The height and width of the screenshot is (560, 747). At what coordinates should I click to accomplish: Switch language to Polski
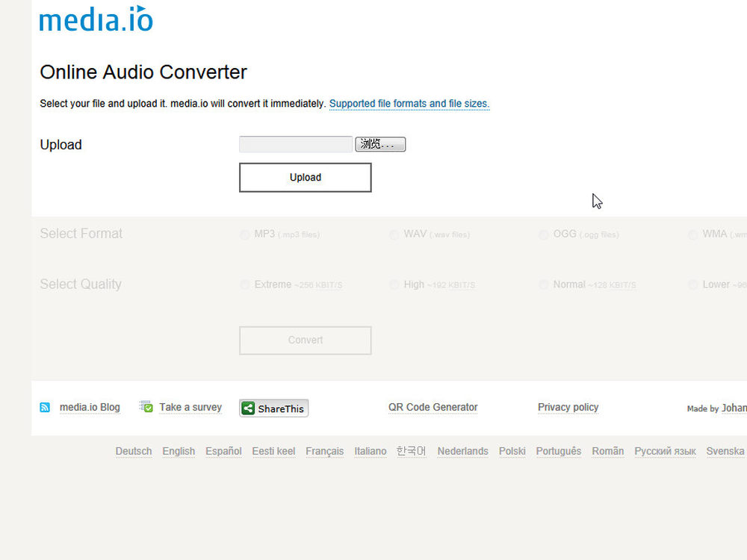(x=512, y=452)
